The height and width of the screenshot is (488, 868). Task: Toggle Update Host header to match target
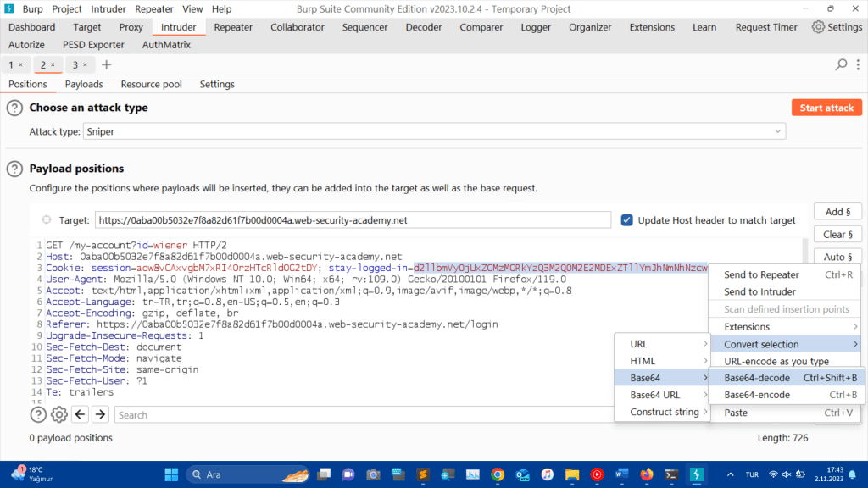tap(627, 220)
